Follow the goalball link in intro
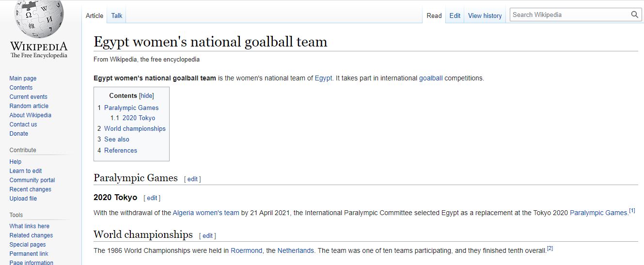Image resolution: width=644 pixels, height=265 pixels. (430, 78)
